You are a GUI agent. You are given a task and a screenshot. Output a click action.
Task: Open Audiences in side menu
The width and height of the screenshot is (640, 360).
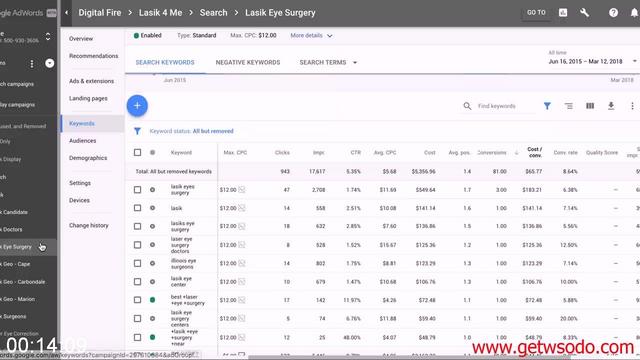tap(82, 141)
